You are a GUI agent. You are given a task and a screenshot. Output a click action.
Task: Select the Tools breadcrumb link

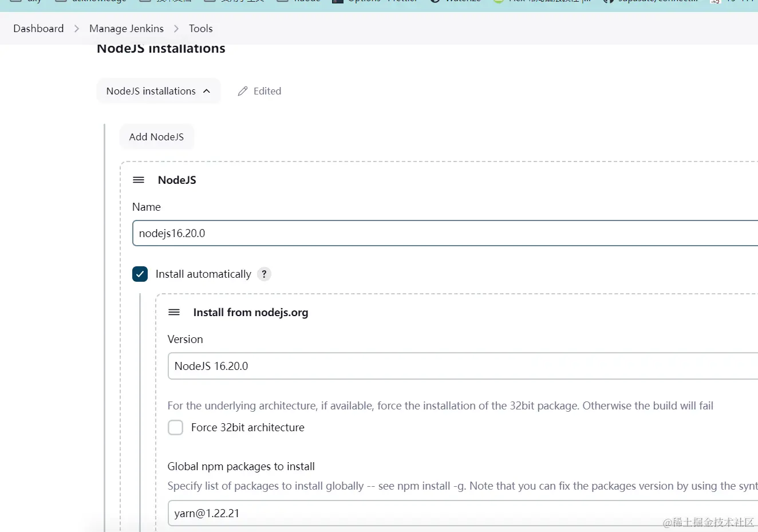[x=200, y=28]
